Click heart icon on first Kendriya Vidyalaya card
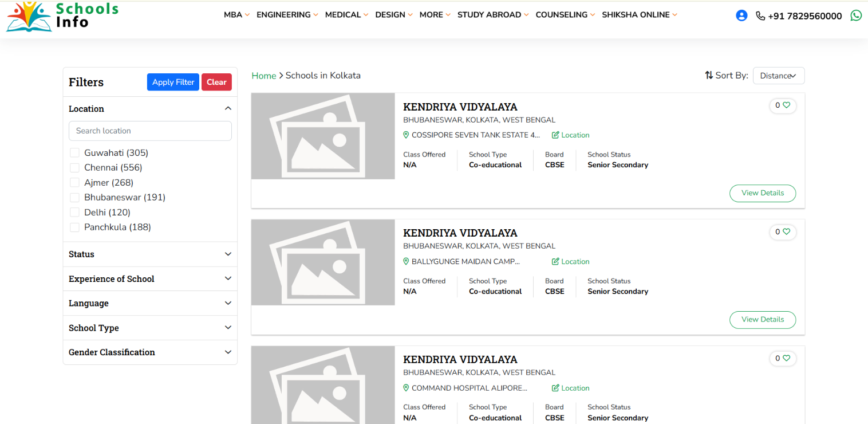This screenshot has width=868, height=424. [x=786, y=105]
